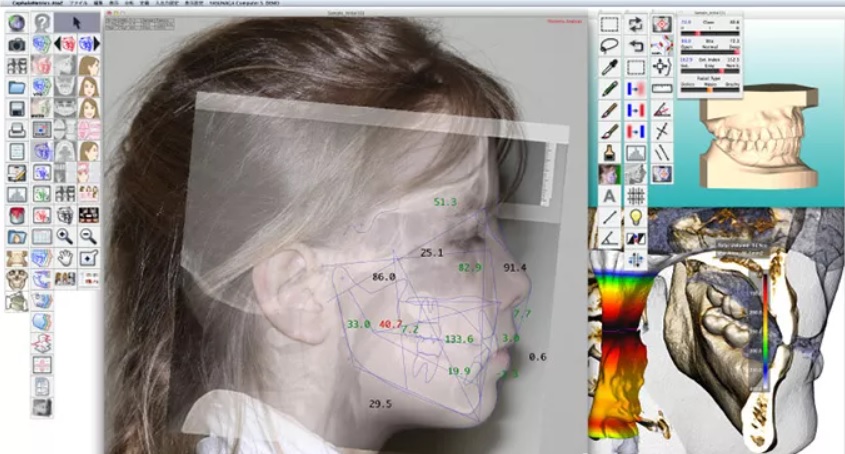845x454 pixels.
Task: Select the zoom in magnifier tool
Action: (65, 237)
